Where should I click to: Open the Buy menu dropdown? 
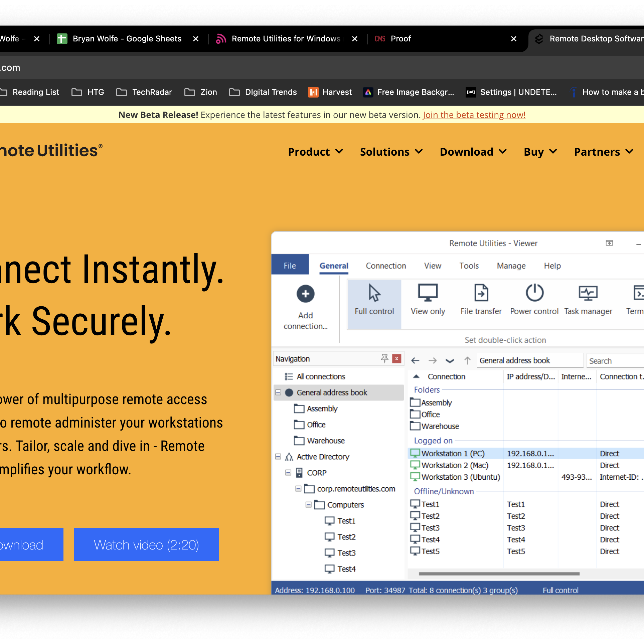(x=540, y=152)
